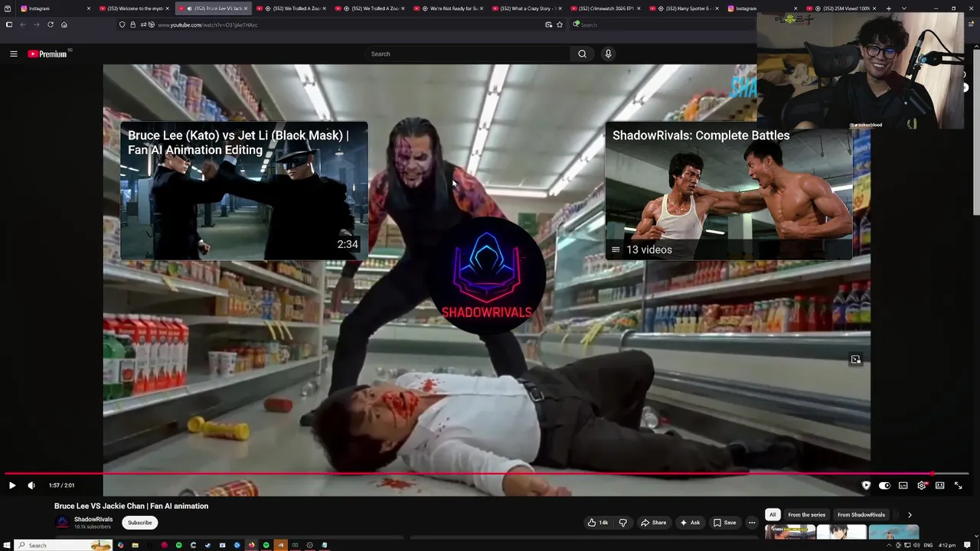Save the video to a playlist
This screenshot has width=980, height=551.
[x=724, y=523]
